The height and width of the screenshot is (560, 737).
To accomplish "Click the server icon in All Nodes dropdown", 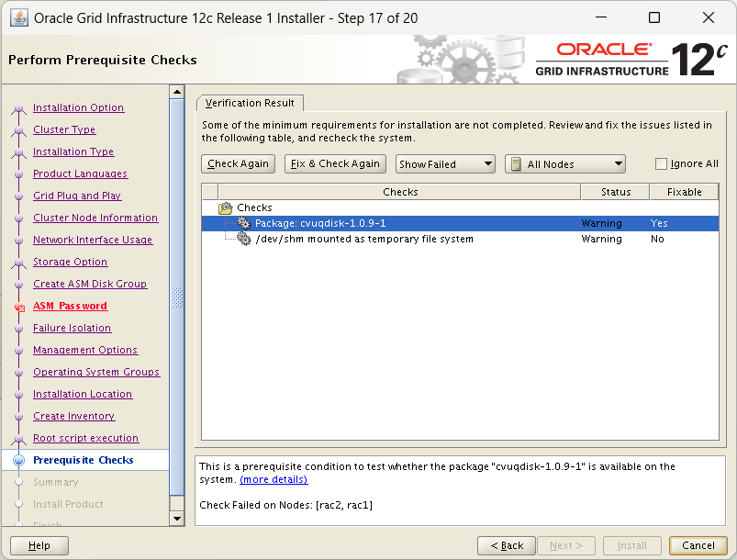I will pyautogui.click(x=516, y=164).
